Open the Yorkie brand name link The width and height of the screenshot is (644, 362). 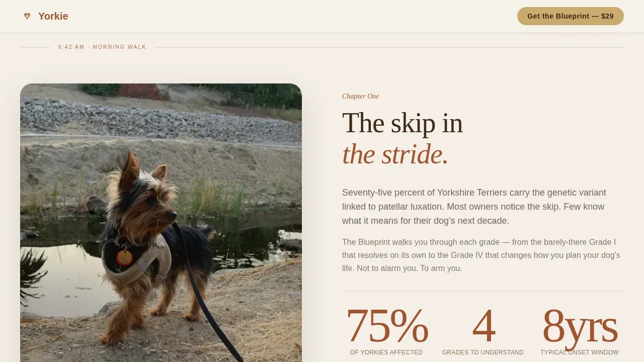click(x=53, y=16)
